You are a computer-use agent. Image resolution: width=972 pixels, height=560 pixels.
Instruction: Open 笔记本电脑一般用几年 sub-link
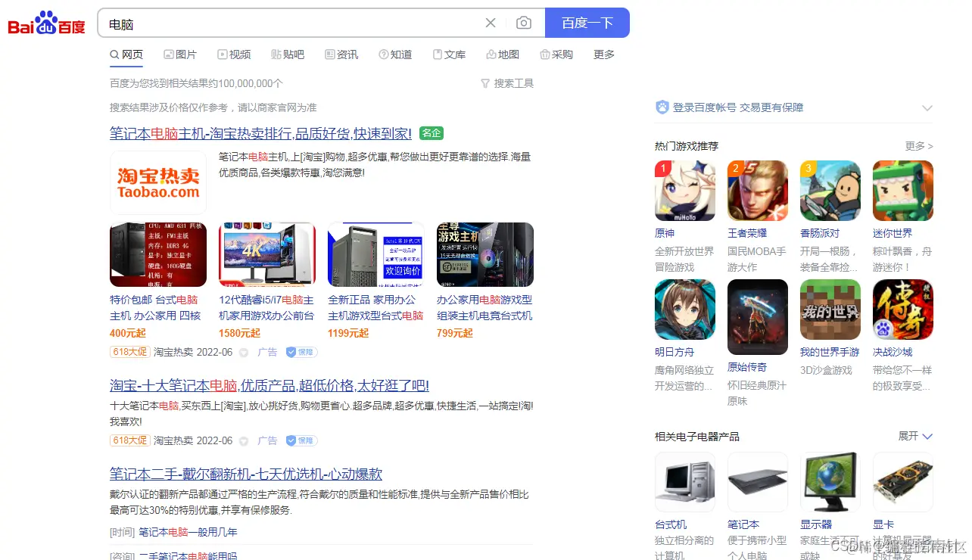click(x=188, y=532)
